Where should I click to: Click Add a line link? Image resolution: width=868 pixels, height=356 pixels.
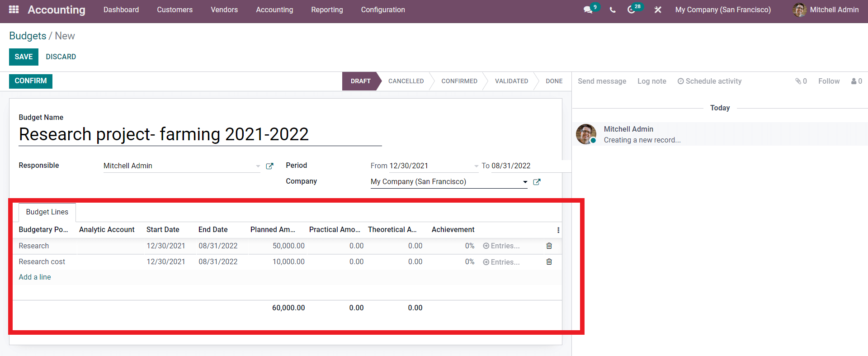coord(35,277)
